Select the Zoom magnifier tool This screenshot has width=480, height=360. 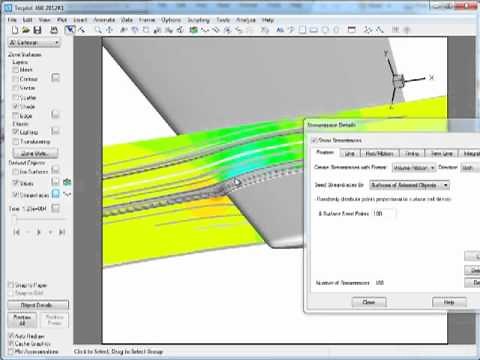[98, 30]
